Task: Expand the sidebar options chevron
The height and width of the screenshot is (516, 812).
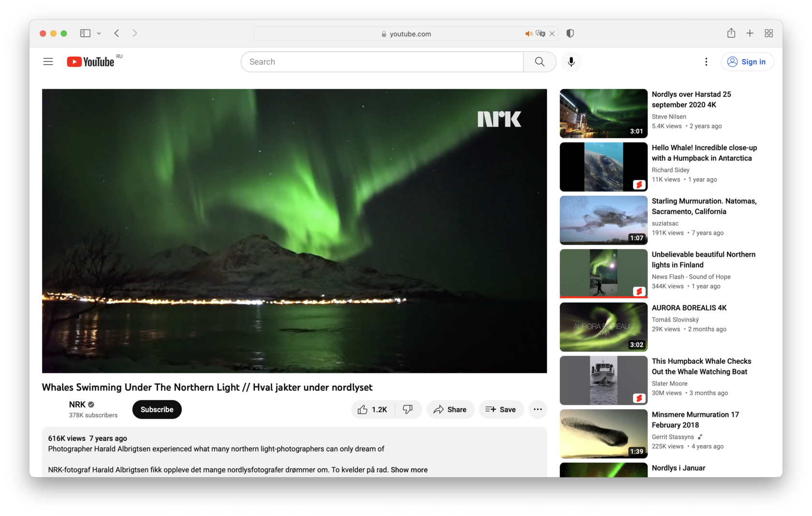Action: point(99,33)
